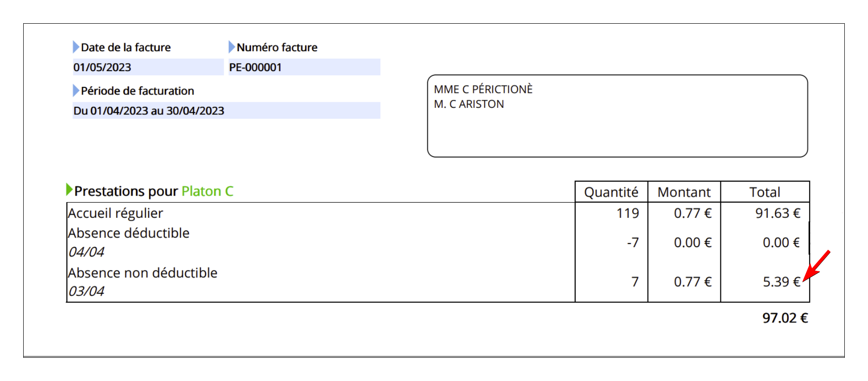Click the blue triangle beside Période de facturation
Viewport: 868px width, 381px height.
(x=76, y=91)
